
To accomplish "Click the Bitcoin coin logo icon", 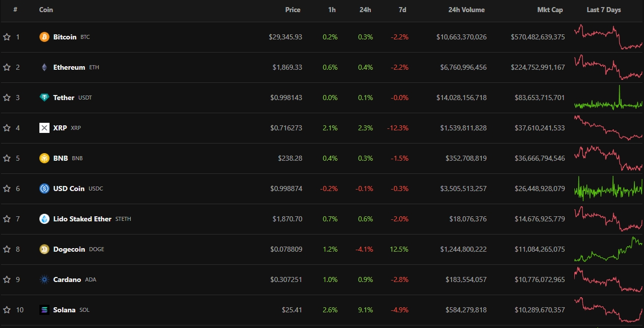I will point(44,37).
